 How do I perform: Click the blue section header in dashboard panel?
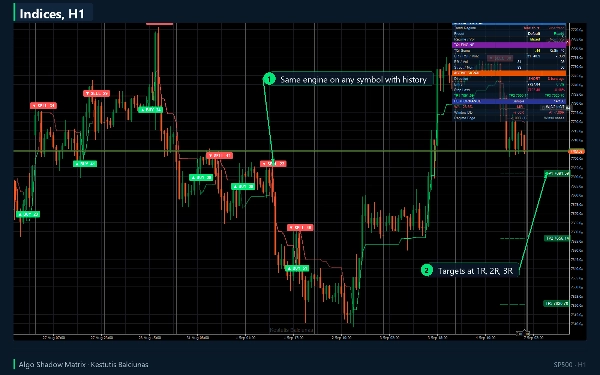pyautogui.click(x=509, y=101)
